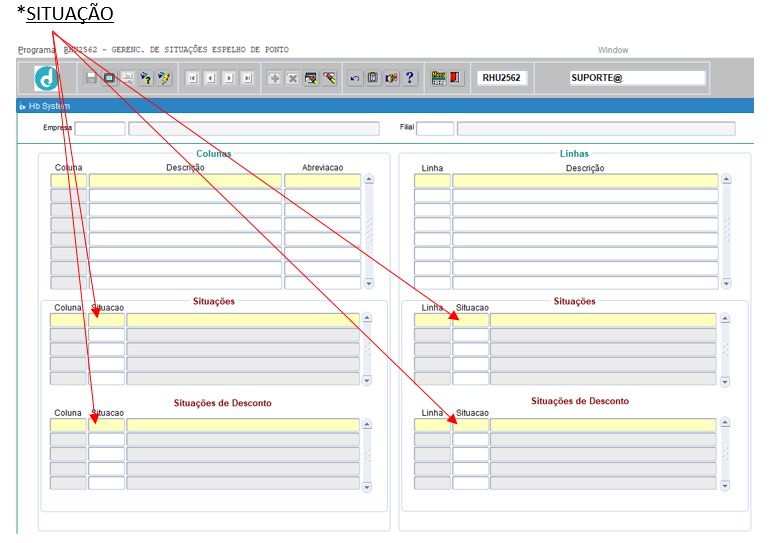Viewport: 776px width, 543px height.
Task: Click the Menu toolbar icon
Action: pyautogui.click(x=438, y=78)
